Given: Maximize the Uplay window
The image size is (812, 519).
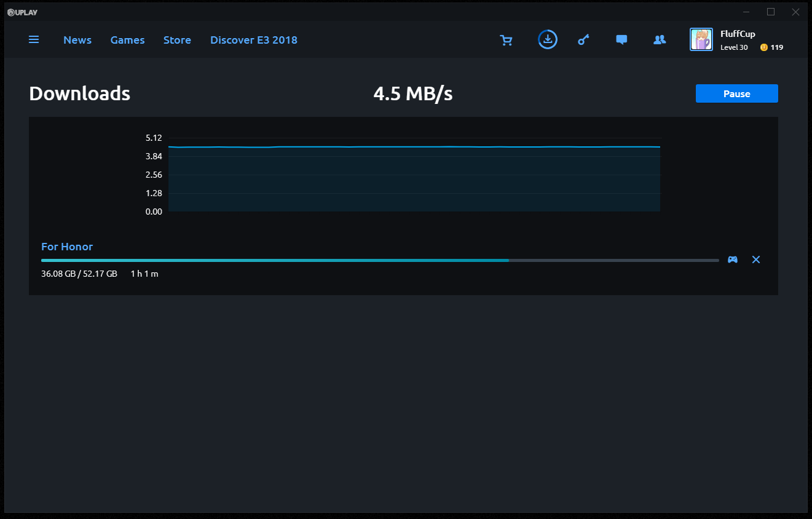Looking at the screenshot, I should tap(771, 12).
